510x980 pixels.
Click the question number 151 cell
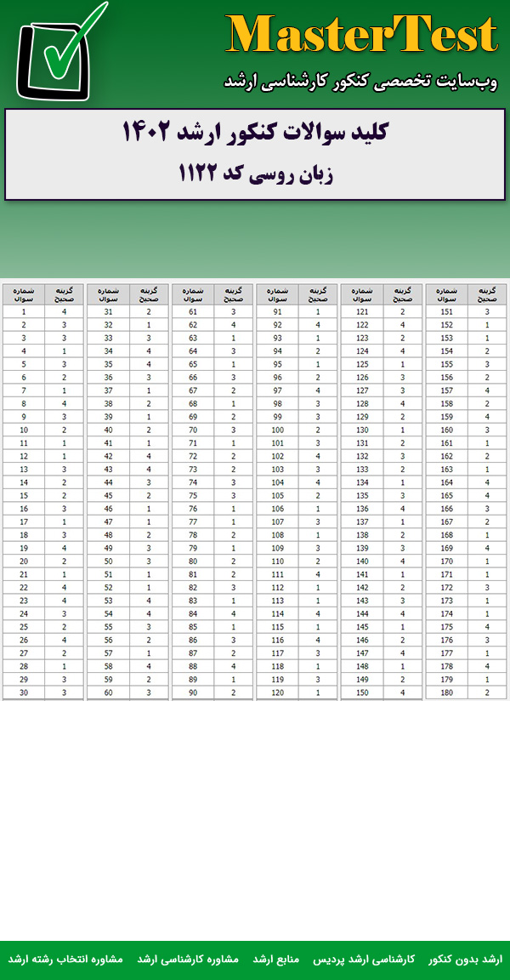pos(446,311)
